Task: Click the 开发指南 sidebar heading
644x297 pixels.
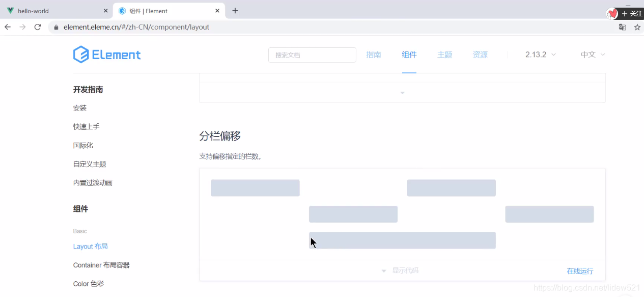Action: coord(88,89)
